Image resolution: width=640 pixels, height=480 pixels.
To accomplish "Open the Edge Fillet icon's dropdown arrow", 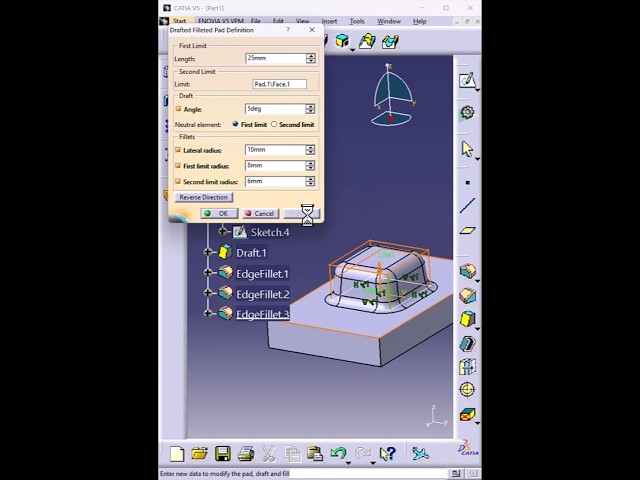I will pos(477,281).
